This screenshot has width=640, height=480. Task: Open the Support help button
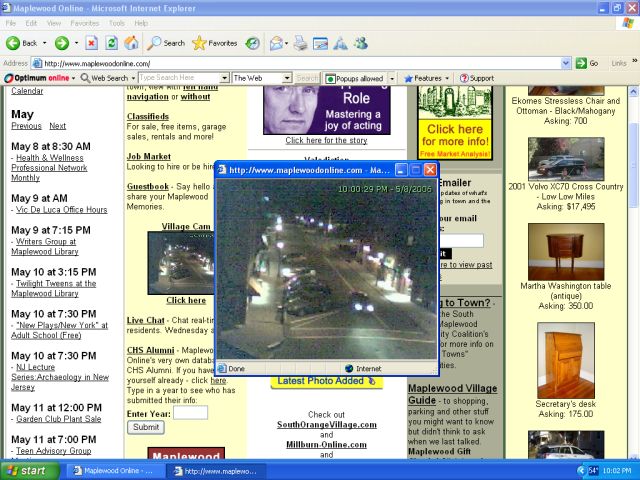tap(477, 78)
